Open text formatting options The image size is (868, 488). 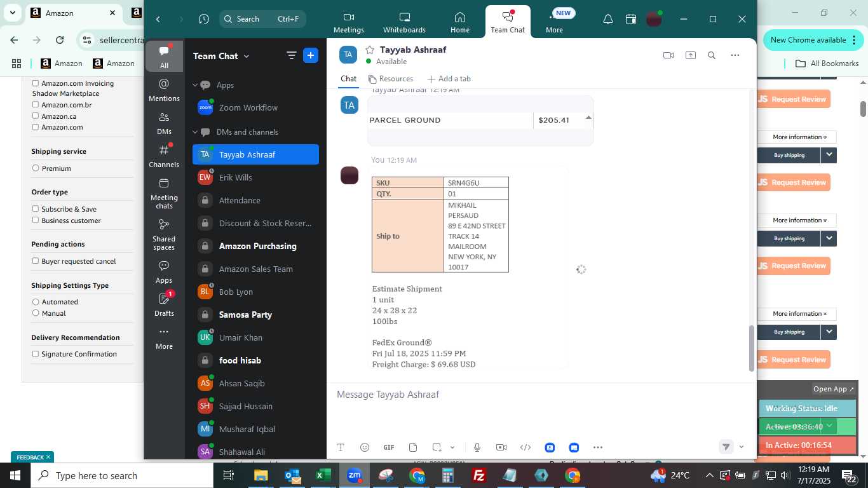coord(341,447)
